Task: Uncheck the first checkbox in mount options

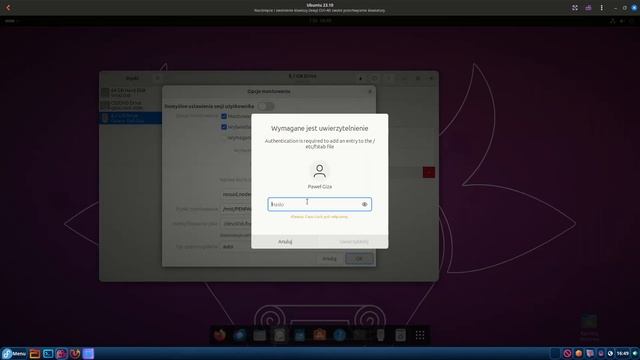Action: (x=224, y=116)
